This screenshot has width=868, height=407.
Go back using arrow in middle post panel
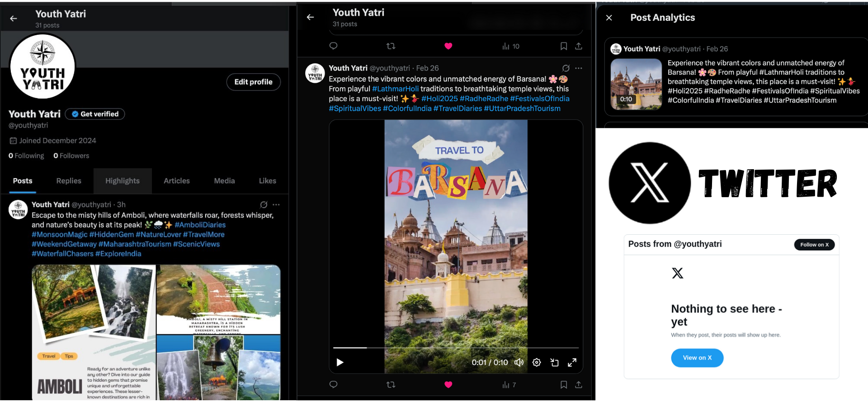(310, 17)
